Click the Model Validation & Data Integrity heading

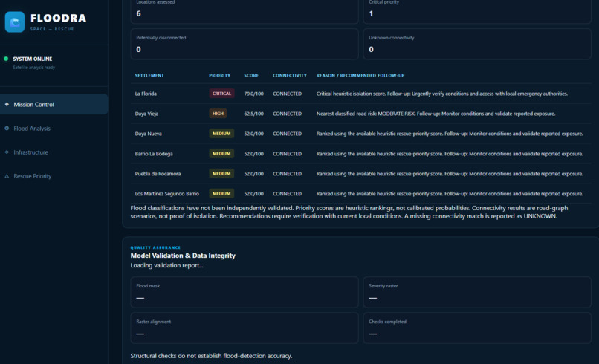point(183,256)
